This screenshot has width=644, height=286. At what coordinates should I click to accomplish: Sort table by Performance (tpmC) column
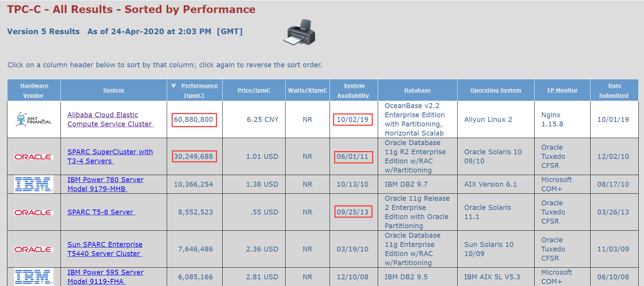click(199, 86)
